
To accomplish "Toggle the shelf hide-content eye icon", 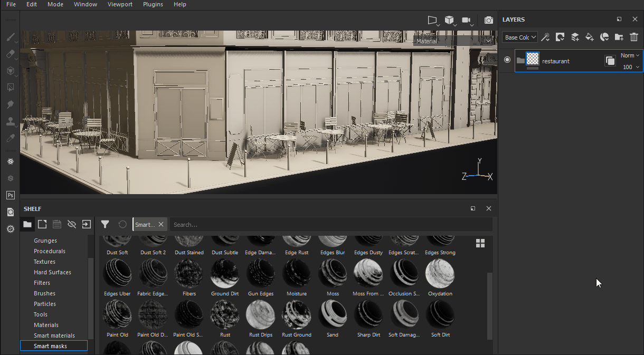I will point(72,224).
